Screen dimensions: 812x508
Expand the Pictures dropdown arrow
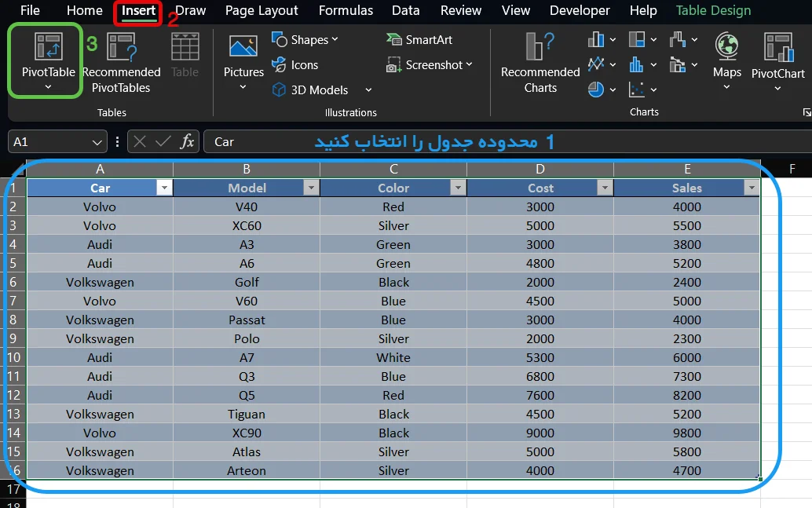(243, 87)
